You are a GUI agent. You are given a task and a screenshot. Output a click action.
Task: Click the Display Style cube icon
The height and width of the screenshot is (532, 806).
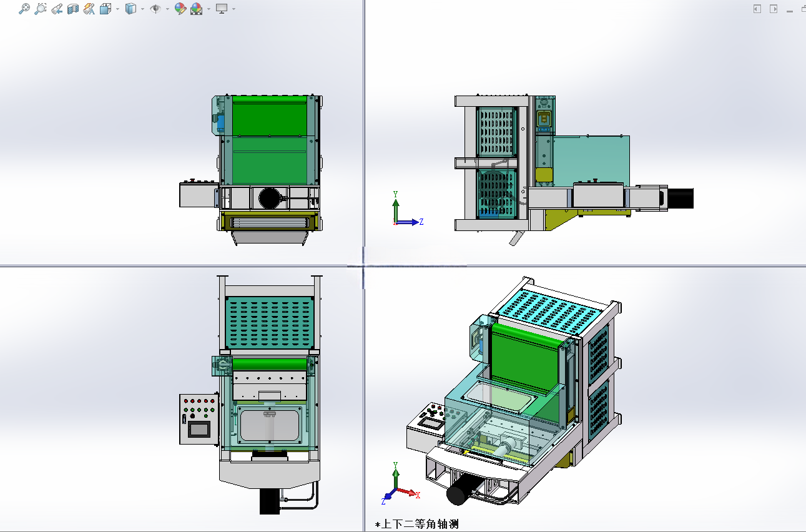pyautogui.click(x=130, y=9)
